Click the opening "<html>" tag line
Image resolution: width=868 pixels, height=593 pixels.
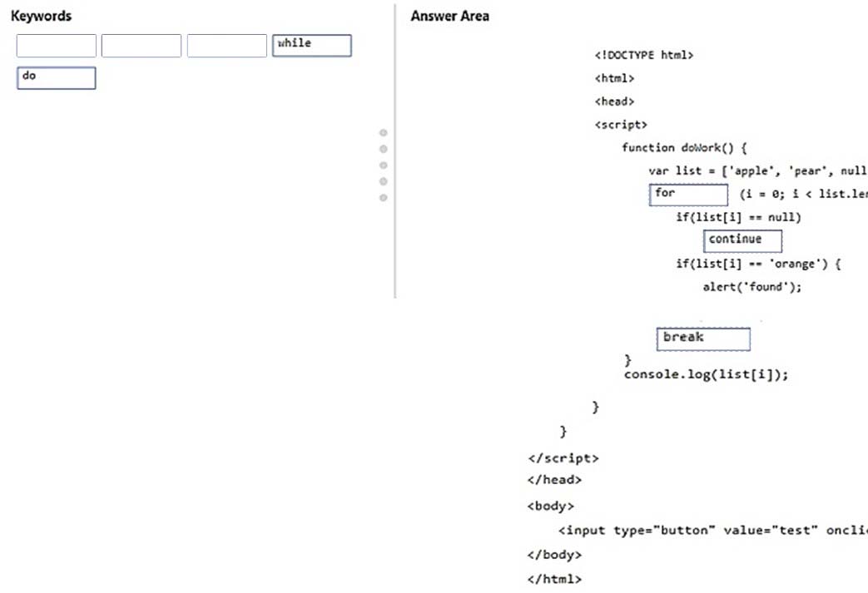click(x=614, y=78)
